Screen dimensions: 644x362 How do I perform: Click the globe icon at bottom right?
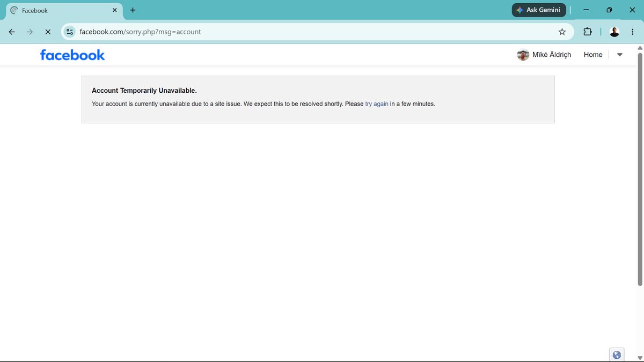pyautogui.click(x=617, y=354)
